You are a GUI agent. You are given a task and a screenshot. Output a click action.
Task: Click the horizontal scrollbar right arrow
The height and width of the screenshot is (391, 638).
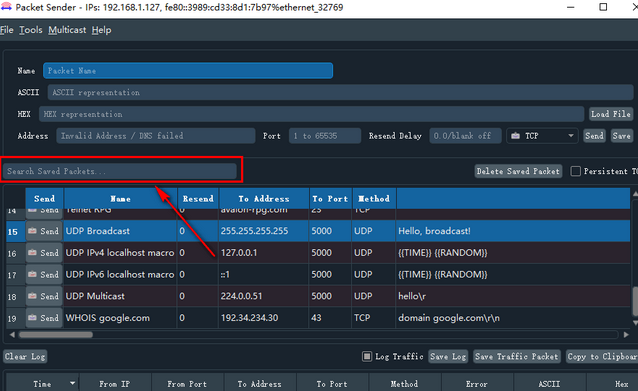pyautogui.click(x=626, y=335)
